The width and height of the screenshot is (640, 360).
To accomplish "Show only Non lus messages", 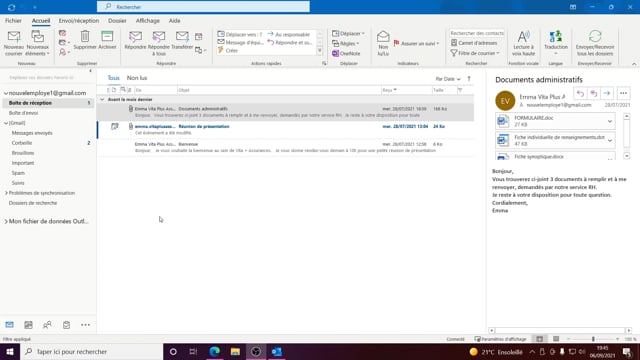I will 137,78.
